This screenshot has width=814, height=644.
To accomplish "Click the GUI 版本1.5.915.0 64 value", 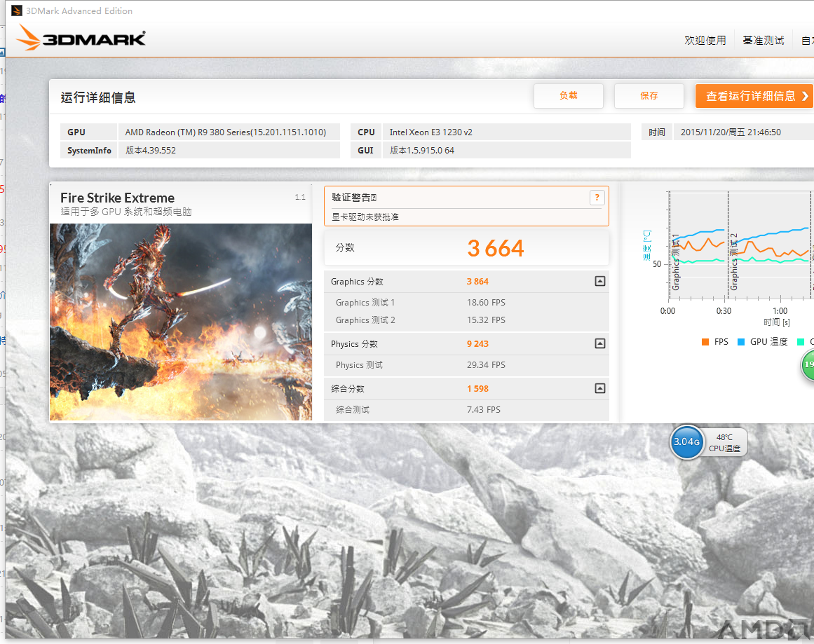I will pyautogui.click(x=422, y=151).
